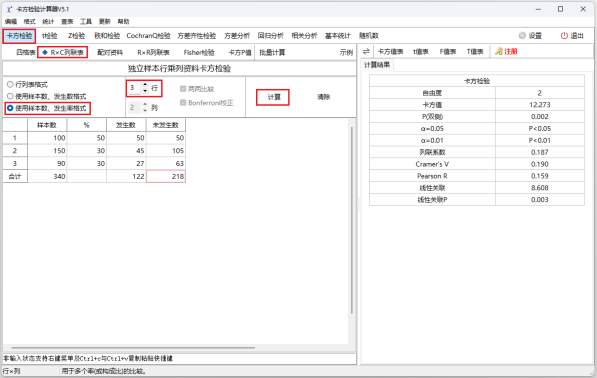
Task: Click the 批量计算 toolbar item
Action: coord(272,52)
